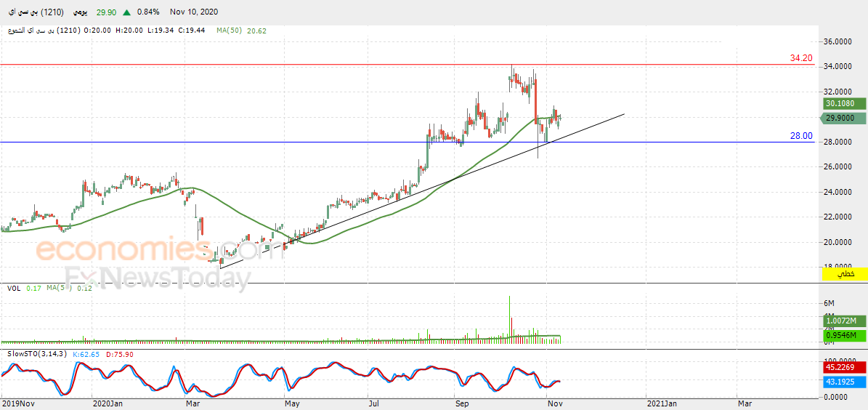This screenshot has height=410, width=868.
Task: Click the green up-arrow price change indicator
Action: [127, 12]
